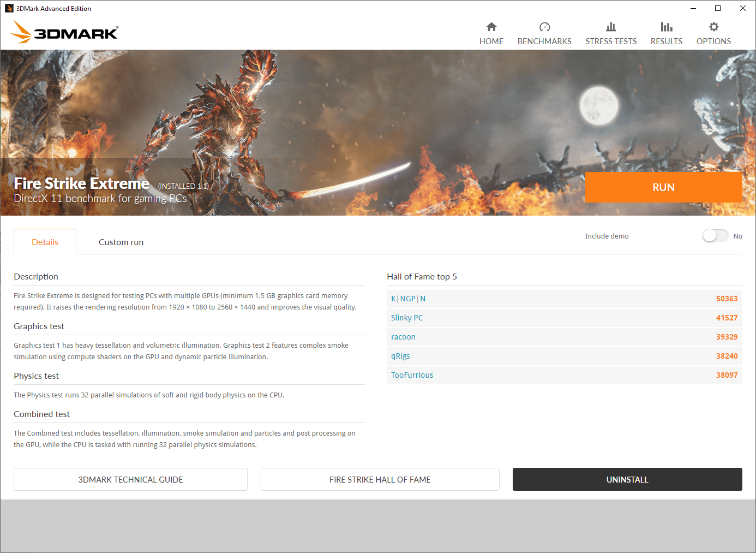756x553 pixels.
Task: Uninstall Fire Strike Extreme
Action: coord(627,479)
